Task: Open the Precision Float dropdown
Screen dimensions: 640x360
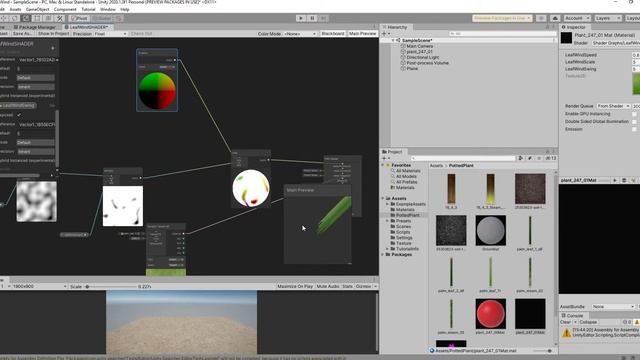Action: point(111,34)
